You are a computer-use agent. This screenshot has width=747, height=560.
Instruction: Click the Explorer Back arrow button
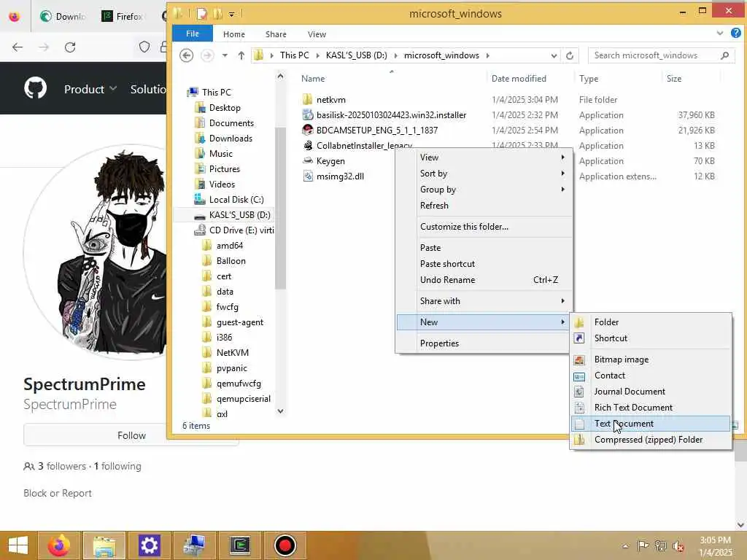pos(186,55)
